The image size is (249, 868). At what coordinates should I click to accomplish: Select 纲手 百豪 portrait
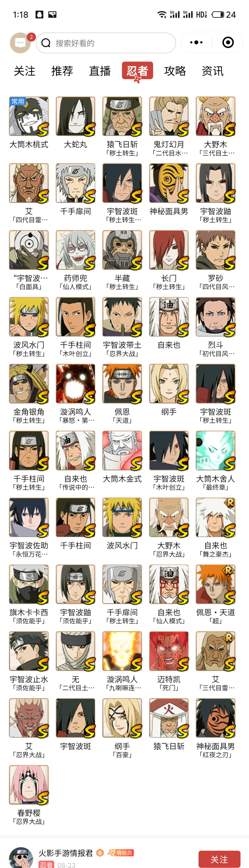click(122, 718)
